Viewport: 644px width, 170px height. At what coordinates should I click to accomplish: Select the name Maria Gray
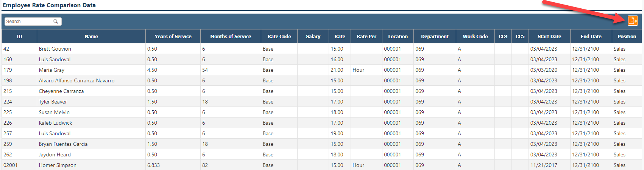click(x=51, y=70)
